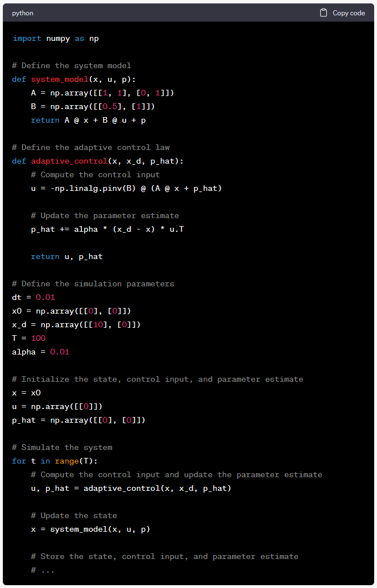
Task: Click the 'return u, p_hat' statement
Action: click(x=67, y=256)
